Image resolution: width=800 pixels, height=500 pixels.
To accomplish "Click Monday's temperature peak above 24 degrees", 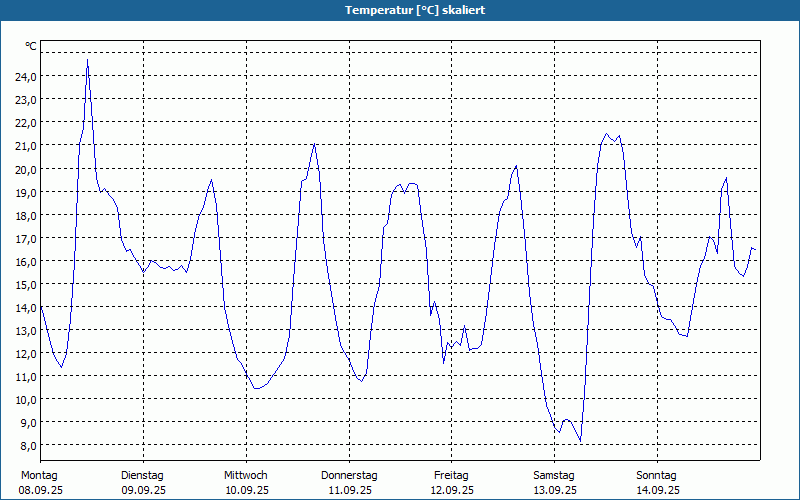I will [87, 60].
